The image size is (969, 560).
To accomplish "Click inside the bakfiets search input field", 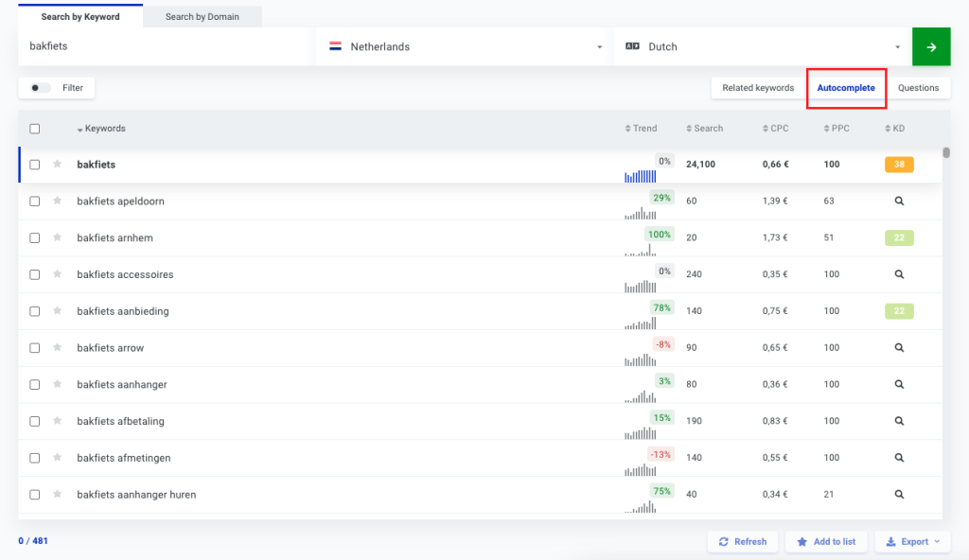I will click(161, 45).
